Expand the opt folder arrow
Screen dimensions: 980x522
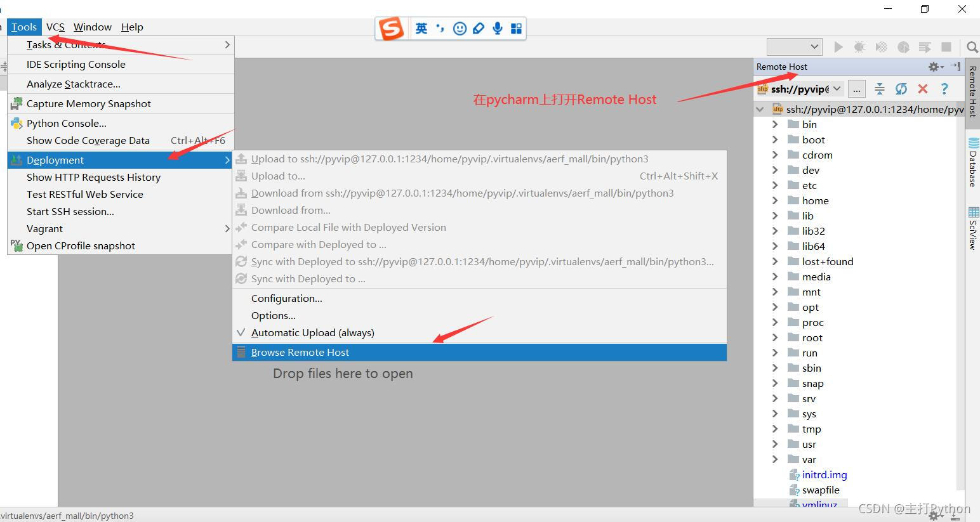pos(775,307)
